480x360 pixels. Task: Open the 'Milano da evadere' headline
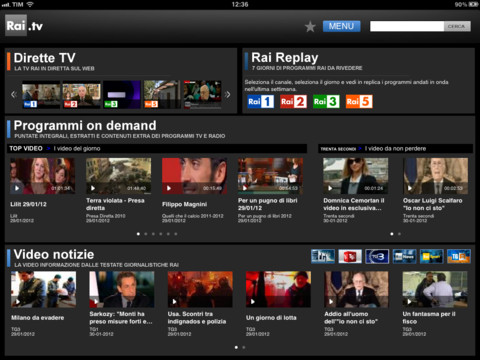[38, 318]
